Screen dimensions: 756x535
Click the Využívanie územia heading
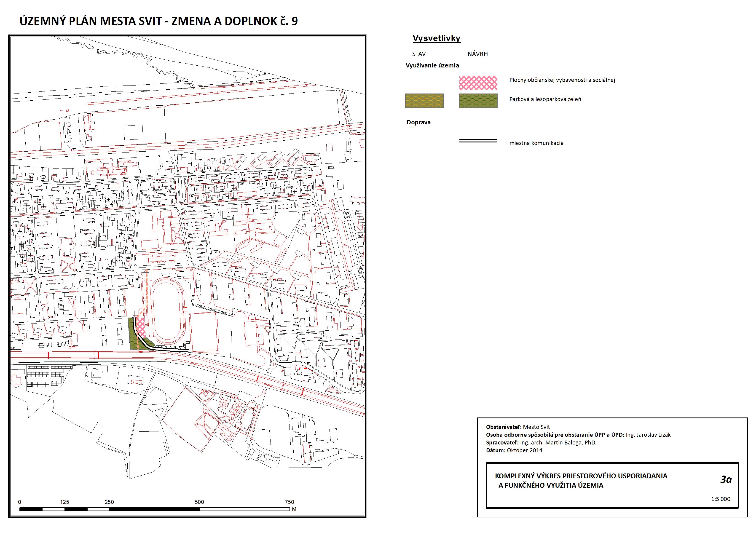(432, 65)
